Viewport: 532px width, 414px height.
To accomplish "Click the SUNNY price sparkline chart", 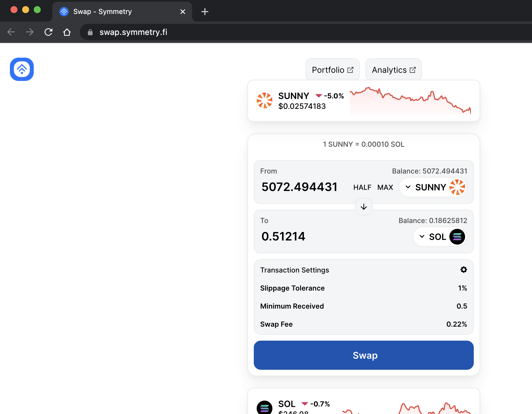I will (410, 101).
